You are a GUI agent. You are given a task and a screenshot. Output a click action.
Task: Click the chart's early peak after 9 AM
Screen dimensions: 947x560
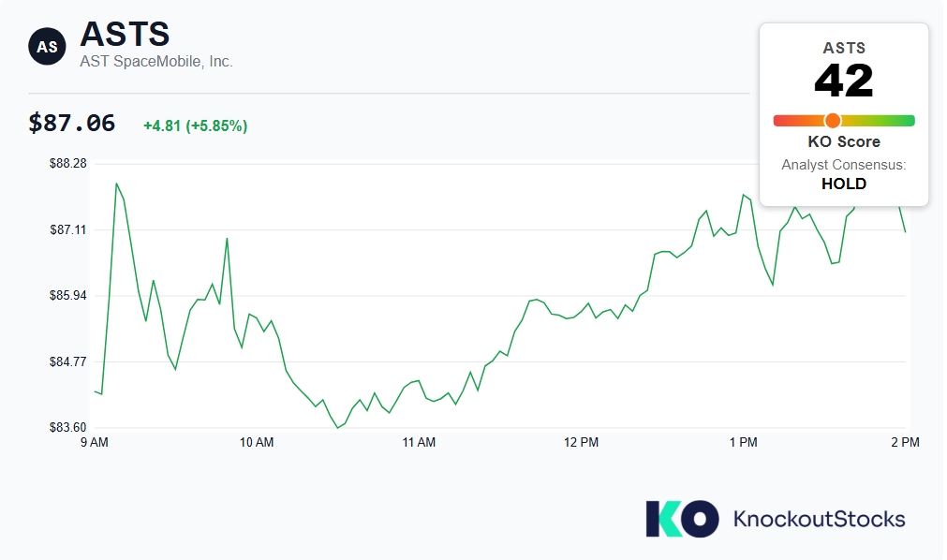click(116, 183)
